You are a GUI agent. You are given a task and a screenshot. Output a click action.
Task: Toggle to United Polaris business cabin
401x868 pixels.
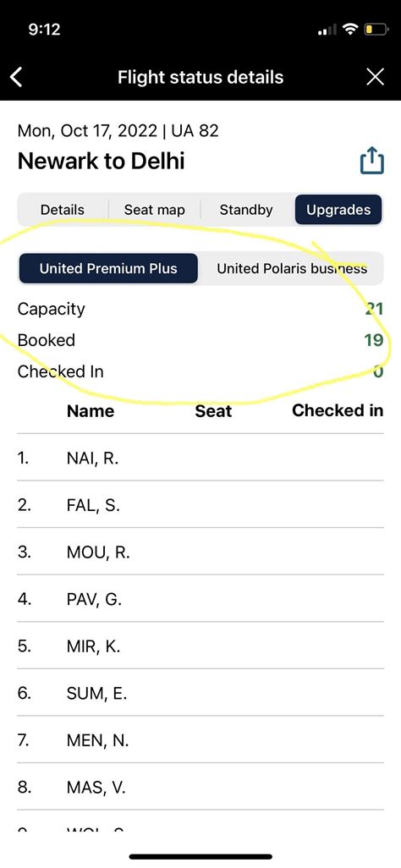tap(291, 268)
